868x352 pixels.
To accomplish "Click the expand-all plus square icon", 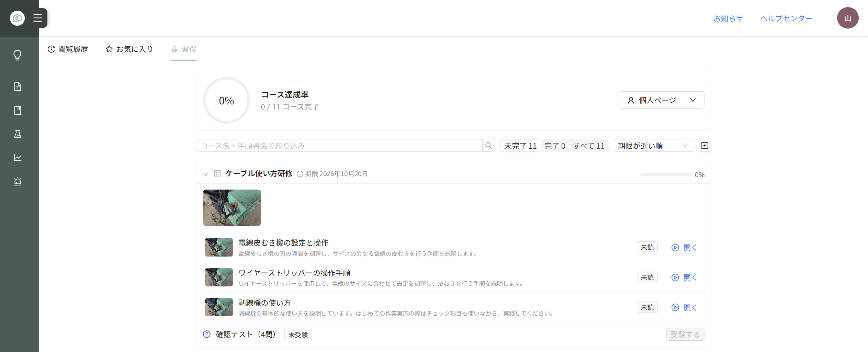I will (x=704, y=146).
